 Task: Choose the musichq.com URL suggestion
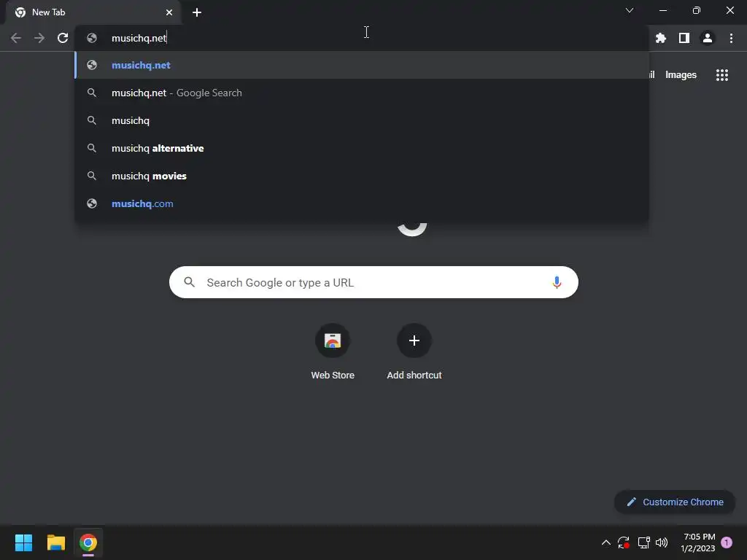click(362, 203)
